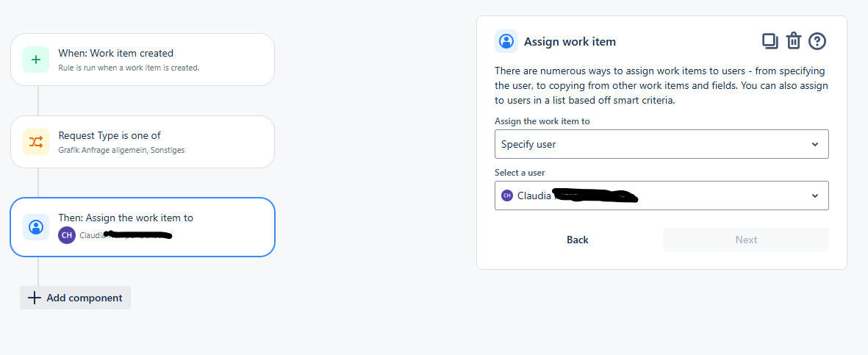Select the When: Work item created step
The height and width of the screenshot is (355, 868).
coord(143,60)
